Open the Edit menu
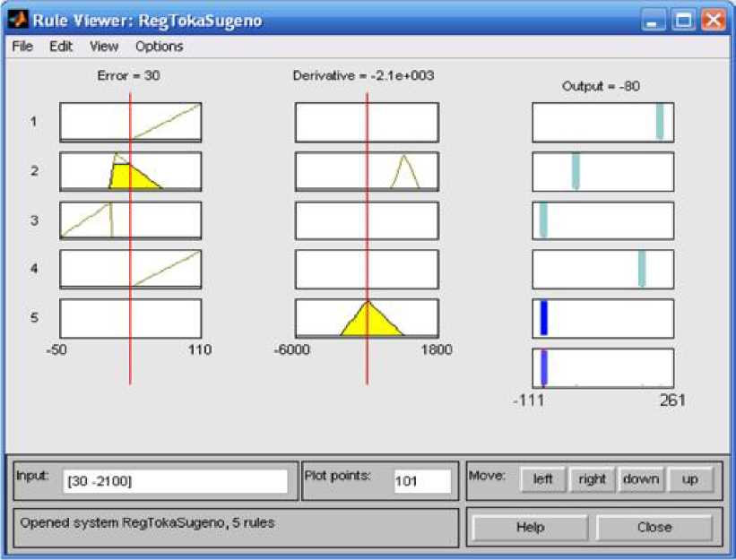 61,47
